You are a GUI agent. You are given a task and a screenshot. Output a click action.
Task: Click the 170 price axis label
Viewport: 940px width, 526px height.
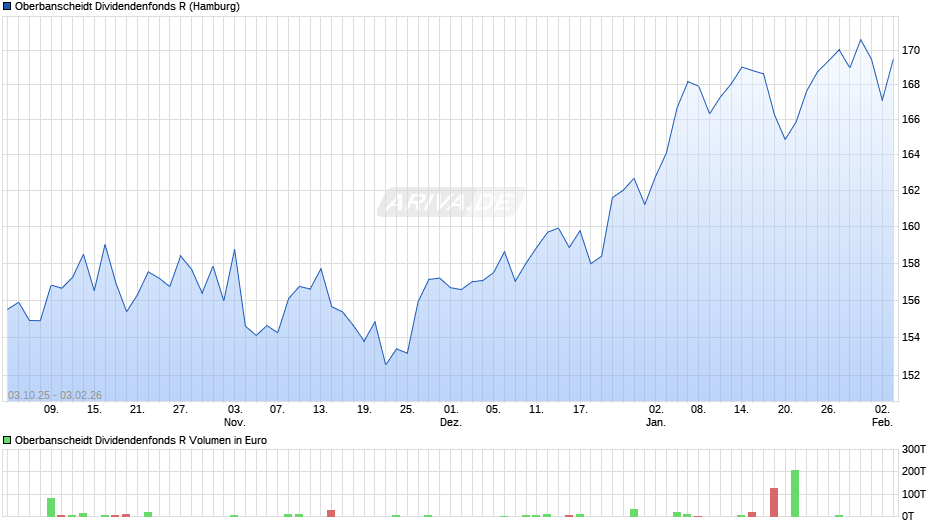[x=911, y=50]
